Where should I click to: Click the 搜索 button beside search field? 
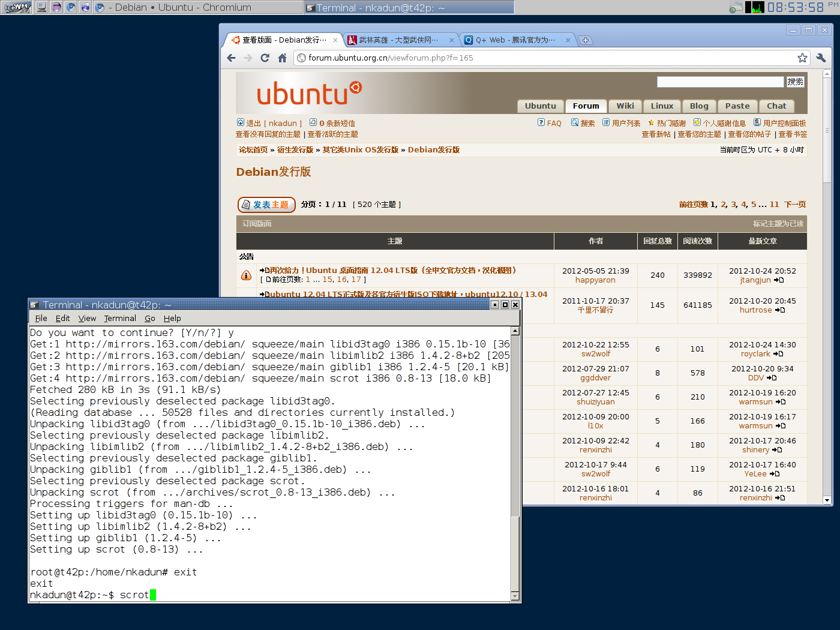(x=796, y=82)
